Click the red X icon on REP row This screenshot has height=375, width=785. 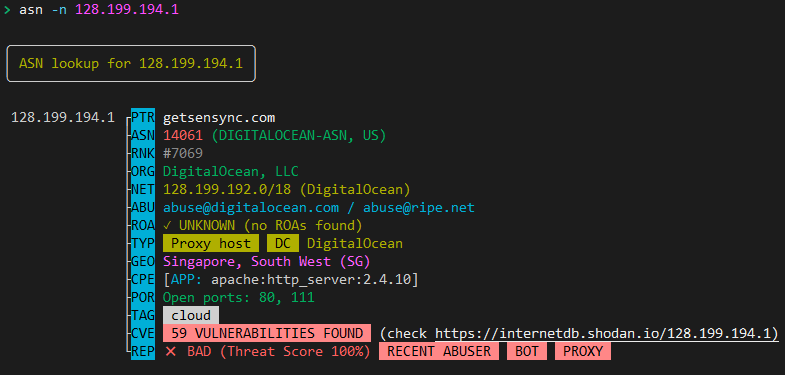coord(171,351)
